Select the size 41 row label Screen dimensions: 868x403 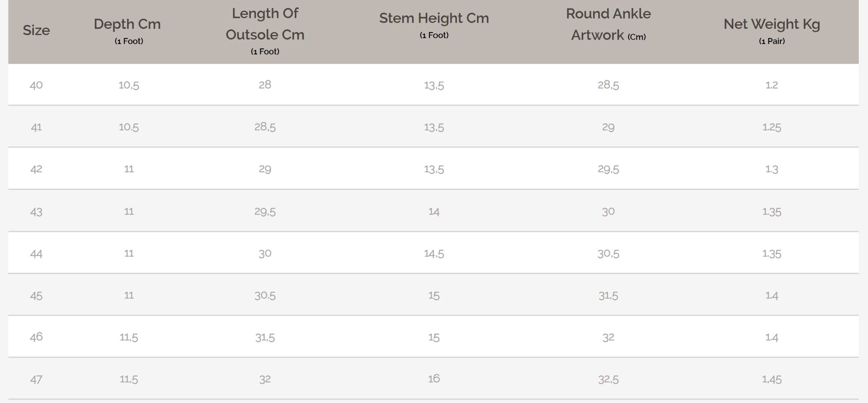36,127
